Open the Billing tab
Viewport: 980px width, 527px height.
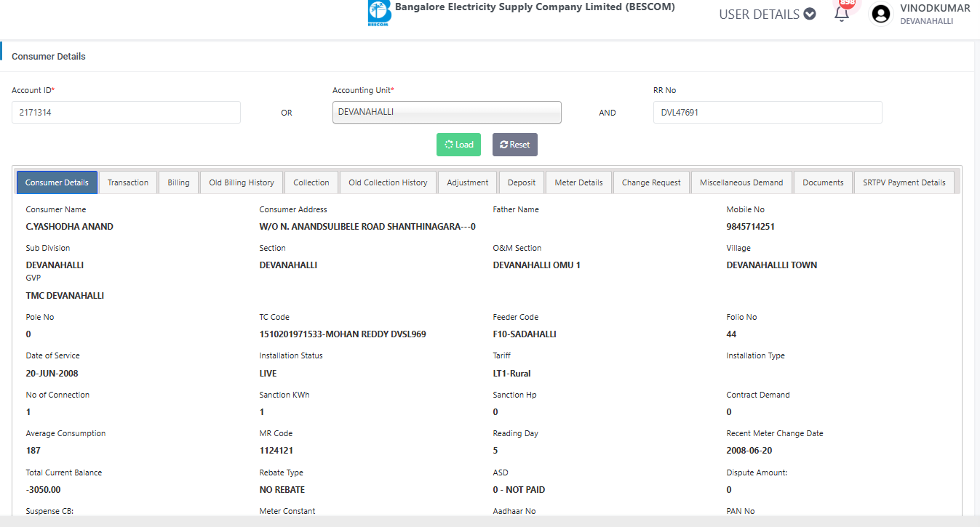178,182
